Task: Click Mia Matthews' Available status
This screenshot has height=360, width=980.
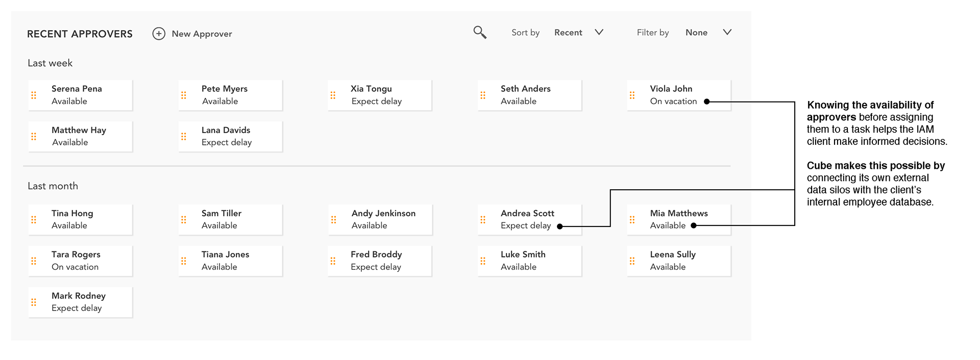Action: 668,226
